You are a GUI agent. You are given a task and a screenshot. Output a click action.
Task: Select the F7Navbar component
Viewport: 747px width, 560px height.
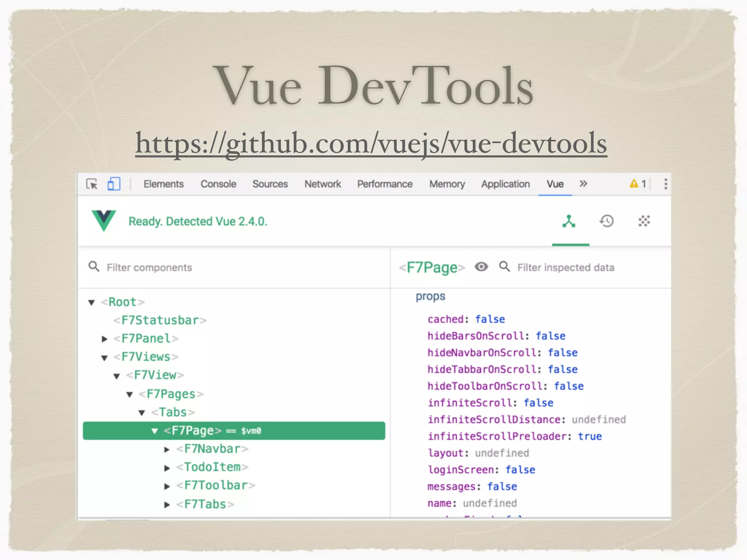coord(212,448)
